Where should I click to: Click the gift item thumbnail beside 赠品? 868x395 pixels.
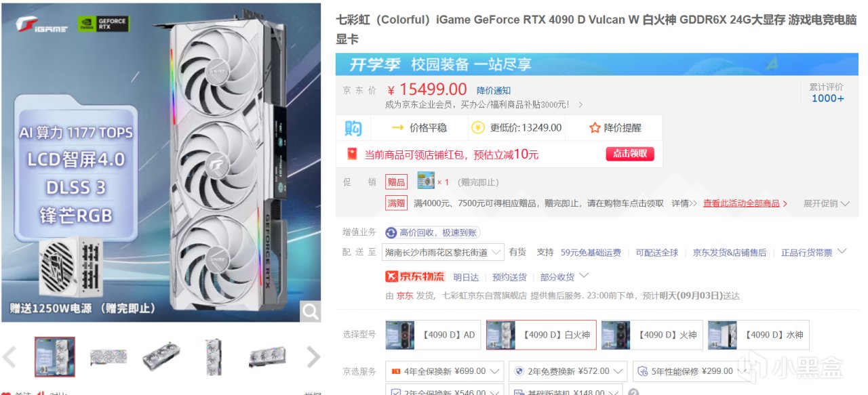[425, 181]
